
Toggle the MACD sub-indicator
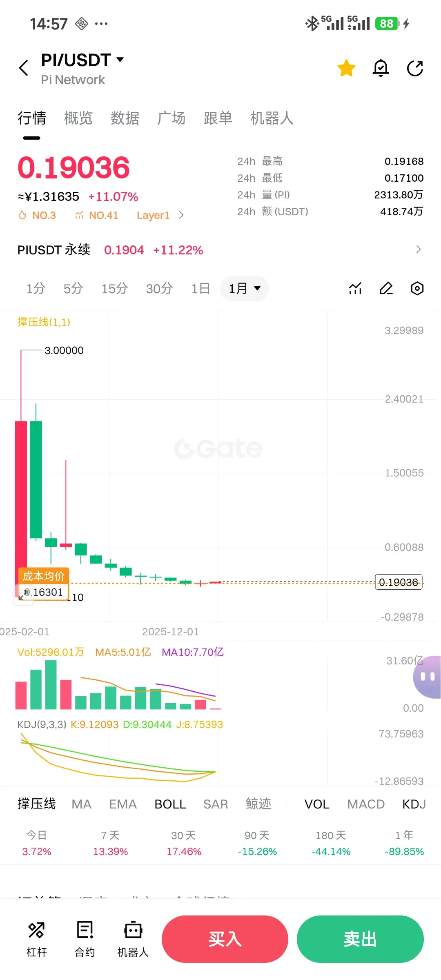click(x=366, y=804)
